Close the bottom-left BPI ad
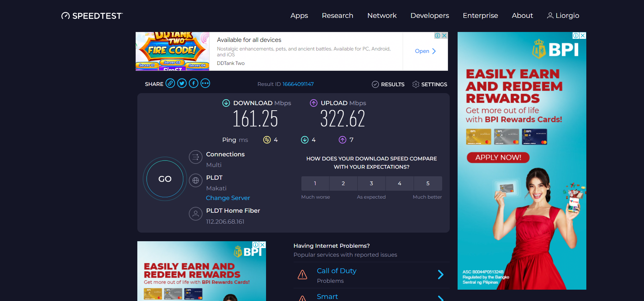 pos(263,245)
